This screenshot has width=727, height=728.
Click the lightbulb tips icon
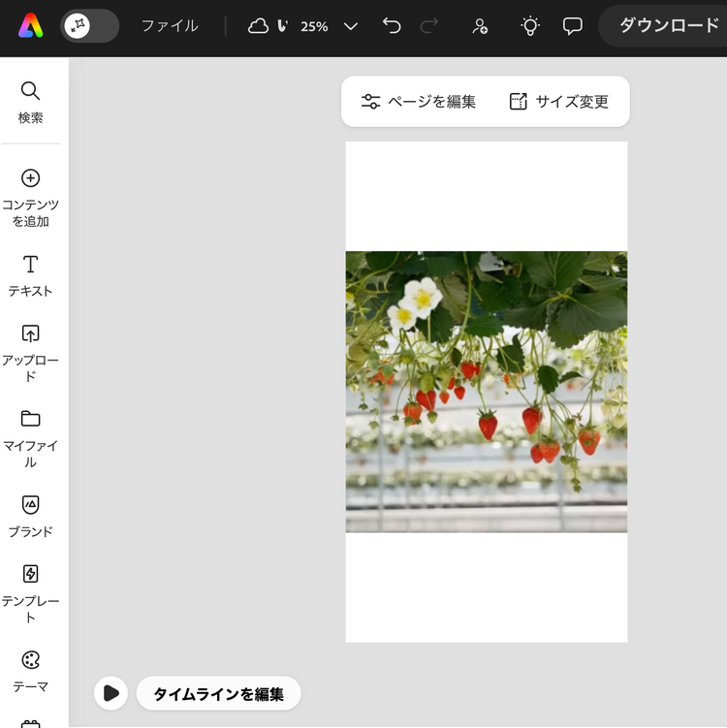[529, 26]
